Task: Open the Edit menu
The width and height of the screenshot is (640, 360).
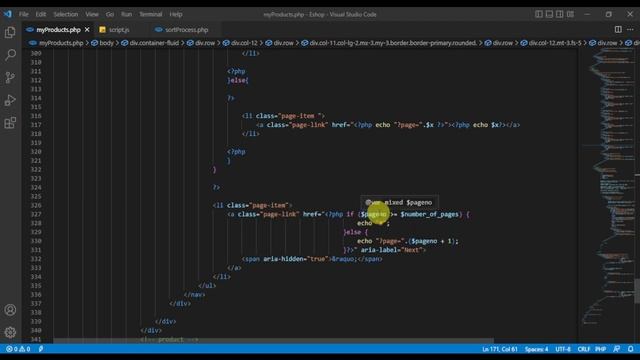Action: (x=40, y=14)
